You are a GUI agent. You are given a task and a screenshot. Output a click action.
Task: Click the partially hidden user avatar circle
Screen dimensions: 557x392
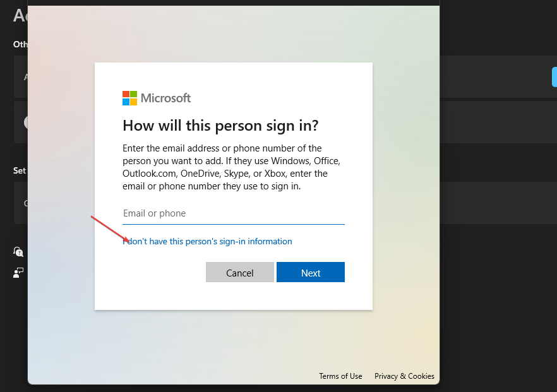point(26,122)
